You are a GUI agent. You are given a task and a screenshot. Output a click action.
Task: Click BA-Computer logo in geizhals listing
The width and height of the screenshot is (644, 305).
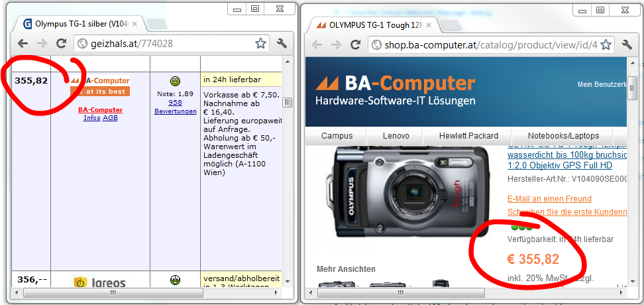(x=100, y=86)
